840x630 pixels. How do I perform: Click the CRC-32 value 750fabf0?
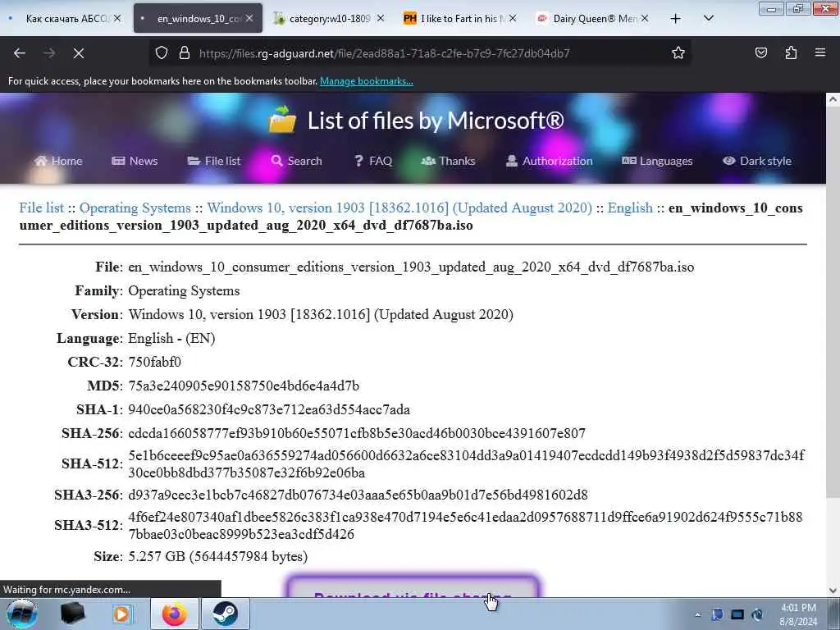(155, 362)
